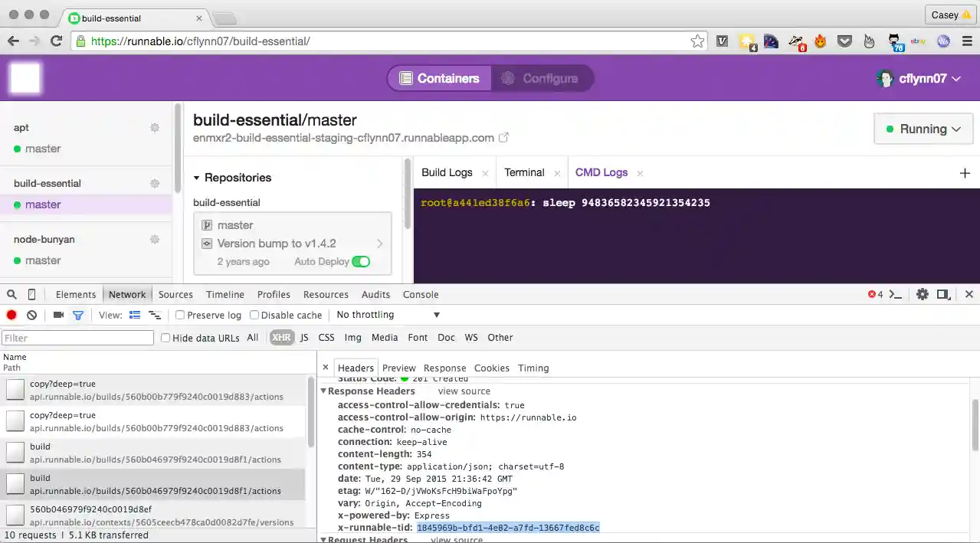
Task: Click the network Filter input field
Action: [x=77, y=338]
